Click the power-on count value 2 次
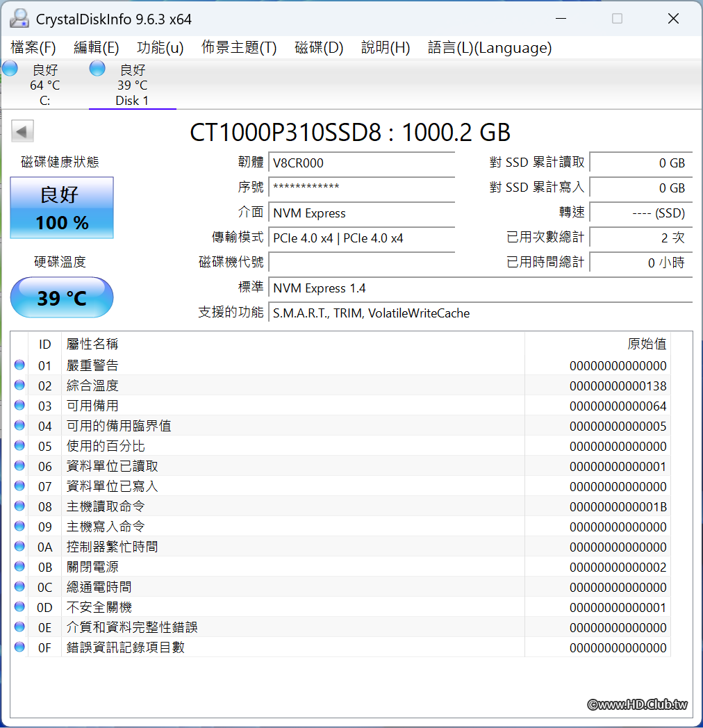 pos(640,238)
